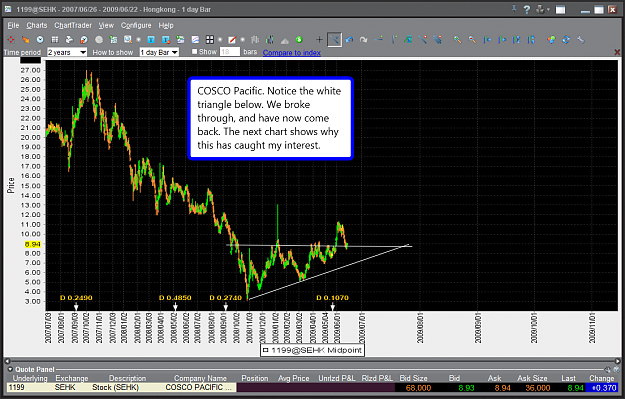This screenshot has height=399, width=625.
Task: Click the blue T icon with red dot
Action: click(x=166, y=39)
